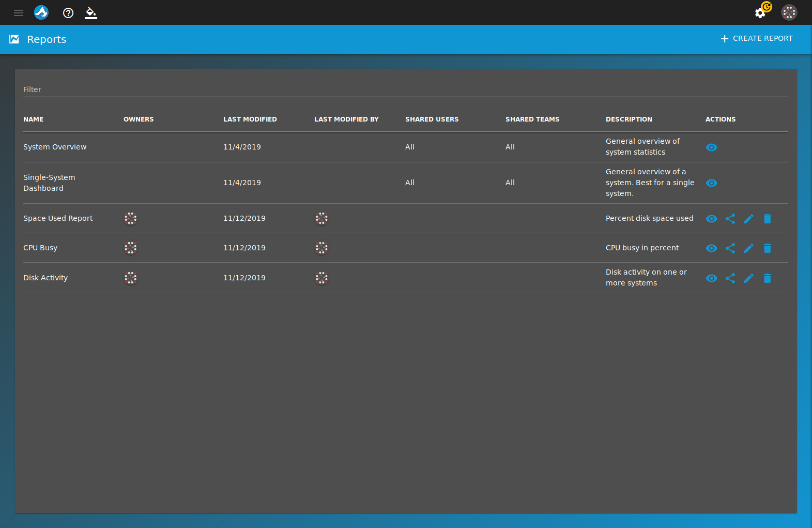This screenshot has width=812, height=528.
Task: Click the Shared Teams column header
Action: (x=532, y=119)
